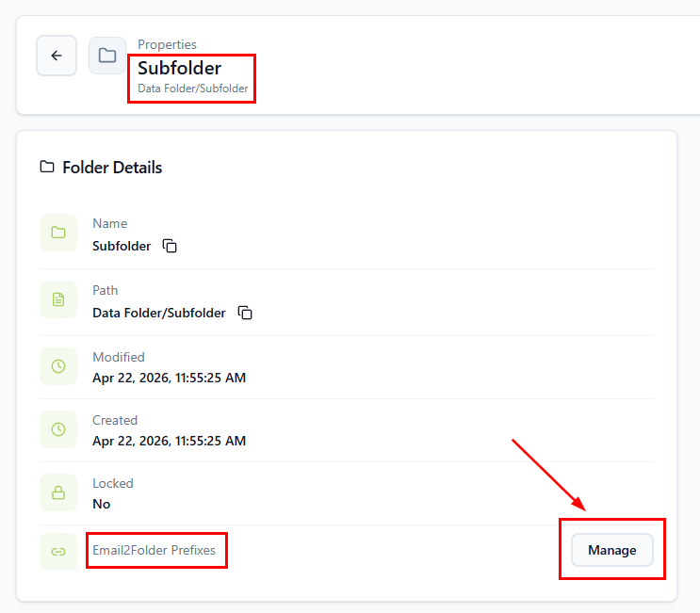
Task: Click the path subtitle under the page title
Action: (193, 89)
